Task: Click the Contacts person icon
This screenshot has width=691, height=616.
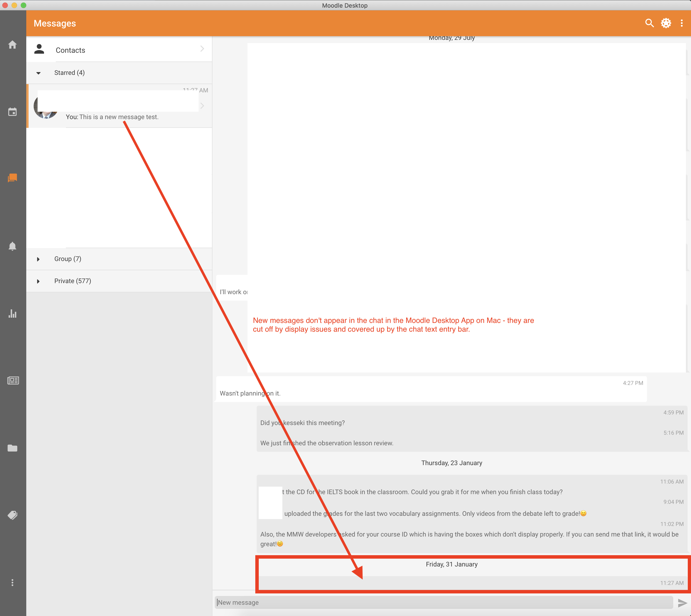Action: [x=39, y=50]
